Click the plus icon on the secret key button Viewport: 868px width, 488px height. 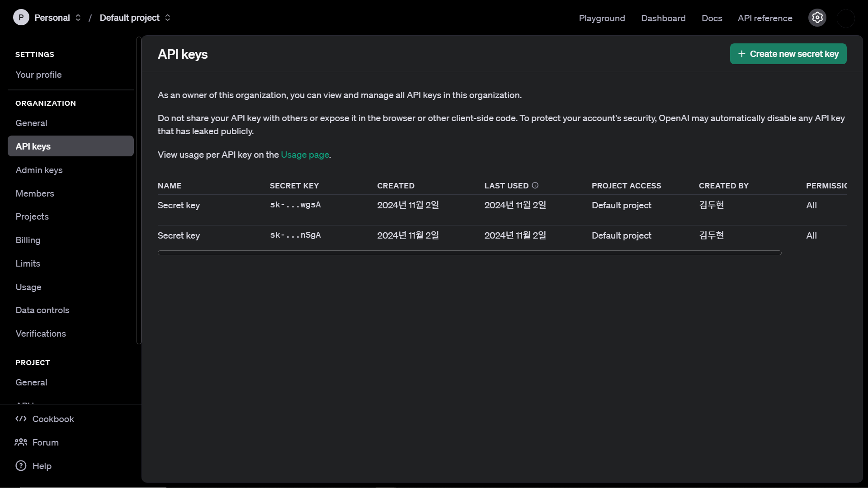pyautogui.click(x=741, y=54)
